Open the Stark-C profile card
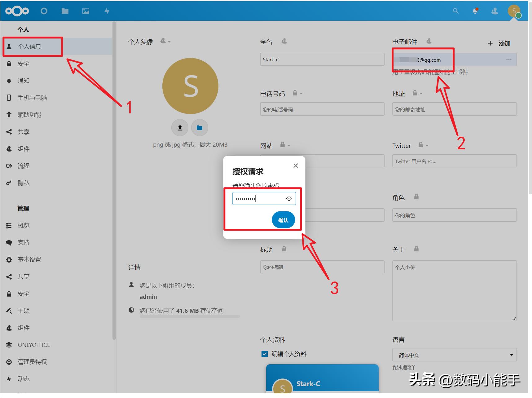Screen dimensions: 532x398 click(322, 379)
